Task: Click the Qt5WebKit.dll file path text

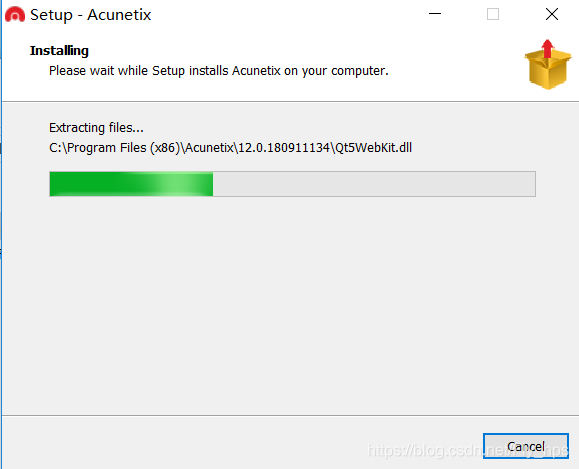Action: click(x=230, y=148)
